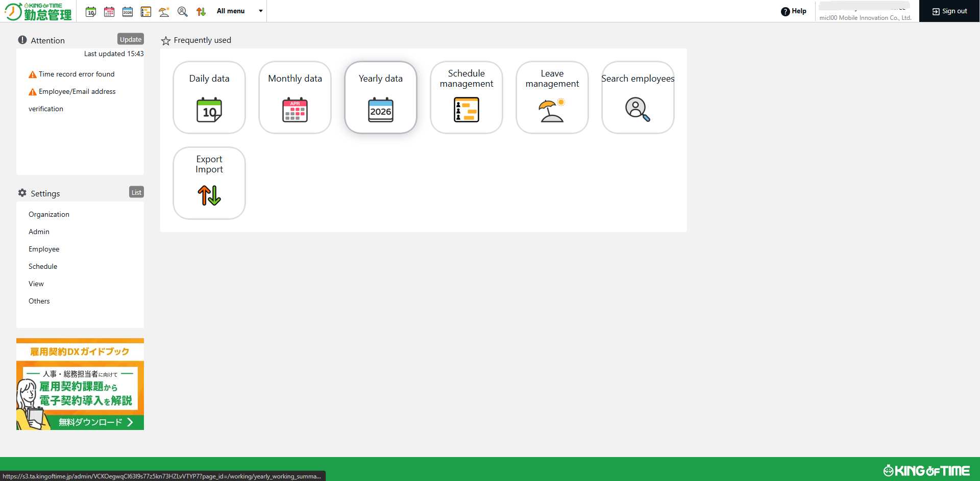Screen dimensions: 980x481
Task: Open Time record error found alert
Action: 77,74
